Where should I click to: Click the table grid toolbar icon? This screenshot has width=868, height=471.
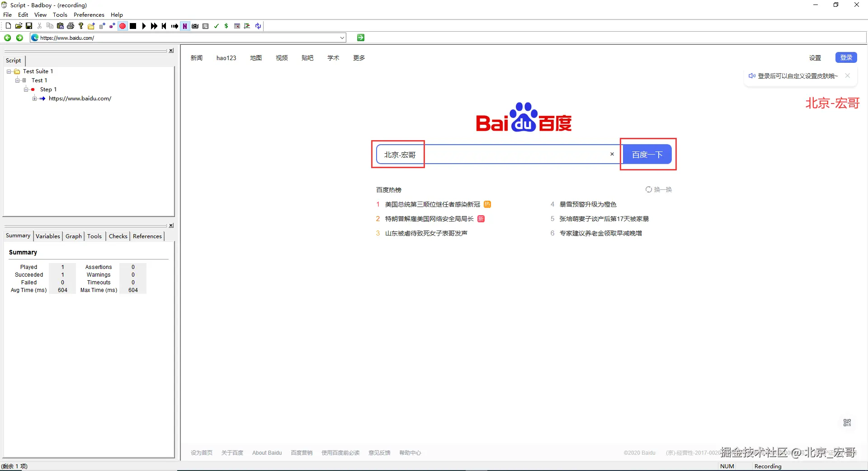(x=237, y=26)
